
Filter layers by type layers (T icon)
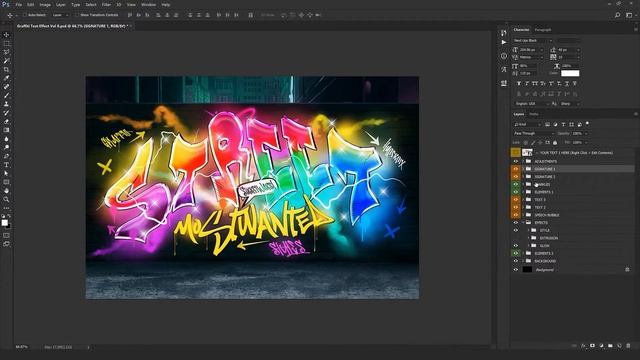(x=563, y=124)
